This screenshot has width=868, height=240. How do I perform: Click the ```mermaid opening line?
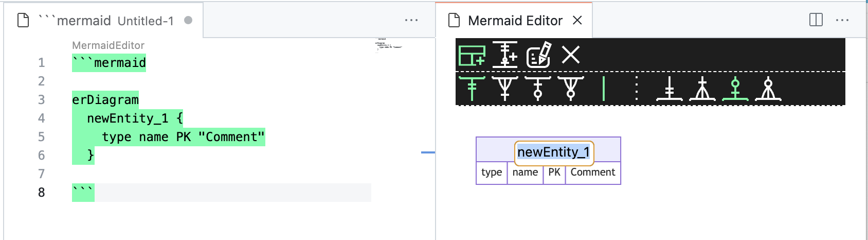(109, 62)
